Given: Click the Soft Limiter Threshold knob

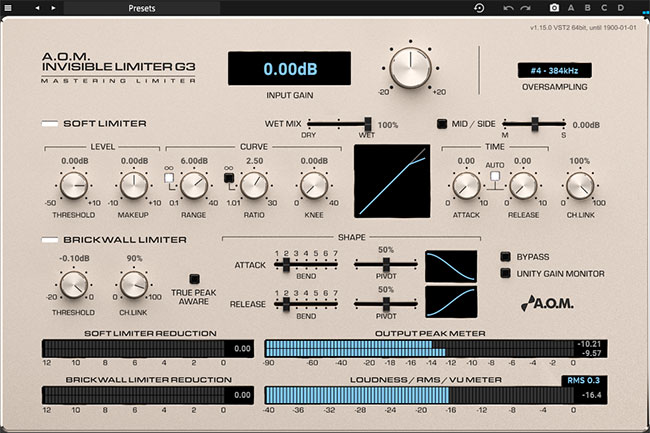Looking at the screenshot, I should tap(74, 186).
